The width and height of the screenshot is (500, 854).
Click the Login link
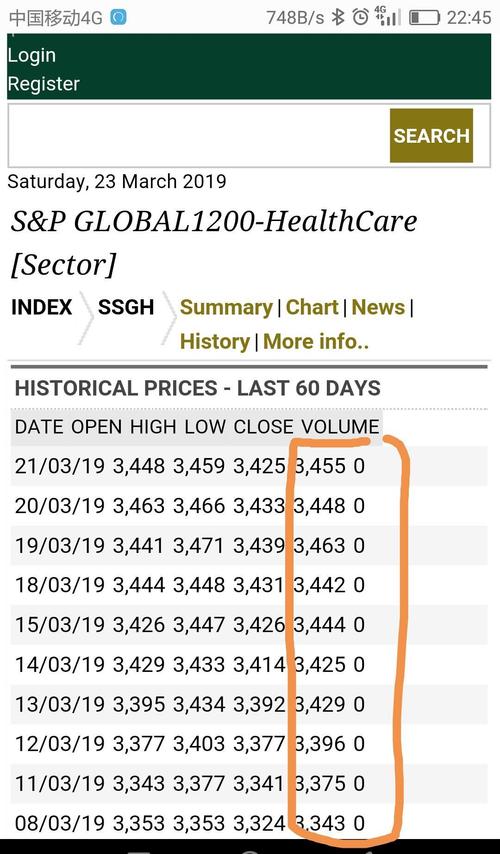(x=32, y=55)
